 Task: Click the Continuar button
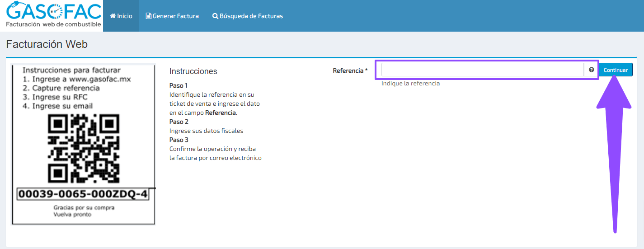[x=616, y=70]
